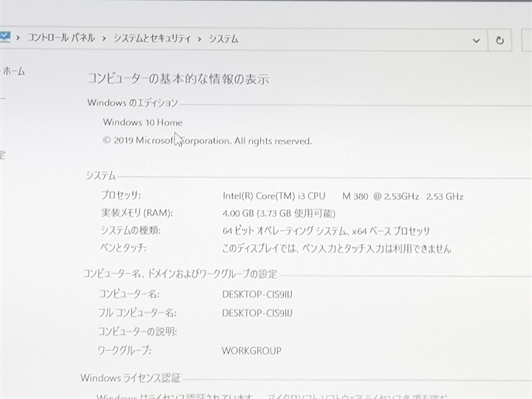Click the Windows のエディション section header

132,103
